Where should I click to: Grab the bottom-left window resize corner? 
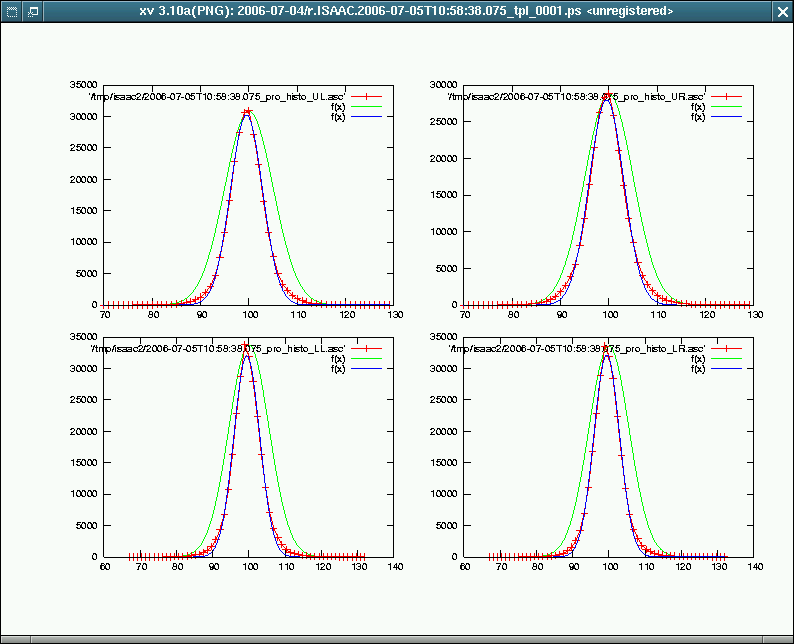pos(5,638)
